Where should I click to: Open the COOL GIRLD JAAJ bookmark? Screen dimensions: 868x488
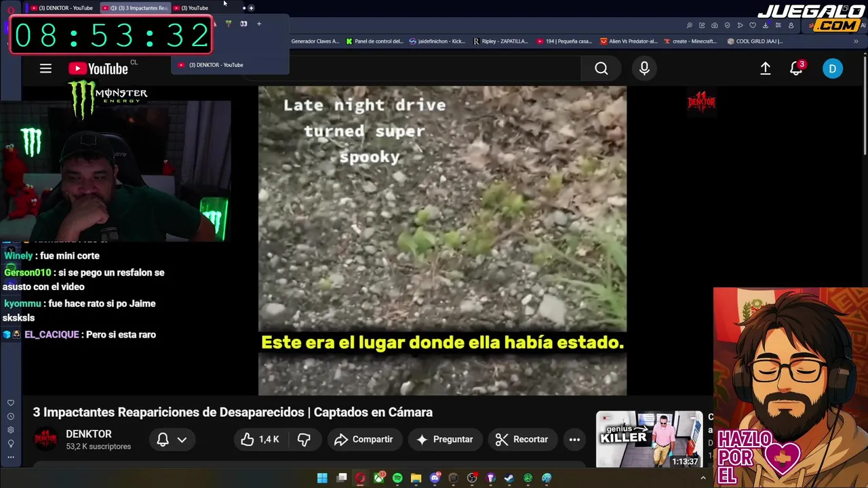[x=755, y=41]
